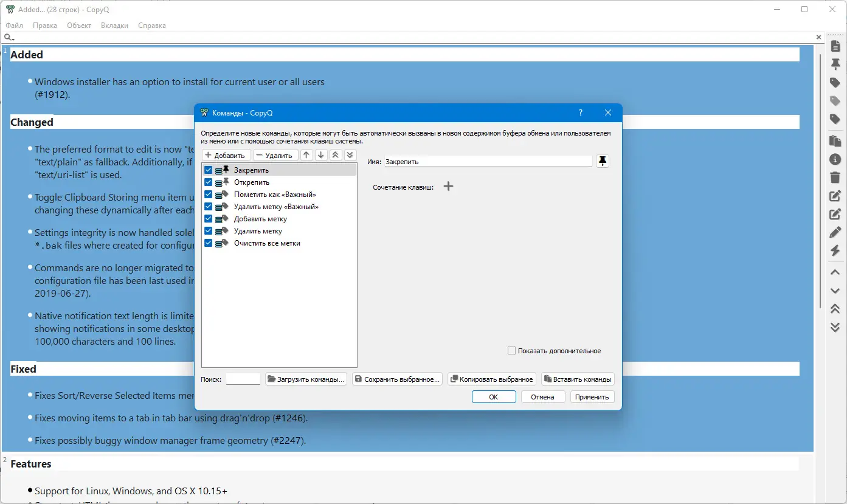Open the Справка menu

tap(152, 26)
